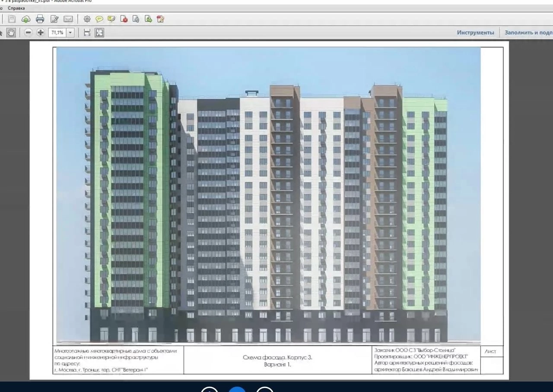The height and width of the screenshot is (392, 553).
Task: Zoom in with the plus button
Action: point(41,32)
